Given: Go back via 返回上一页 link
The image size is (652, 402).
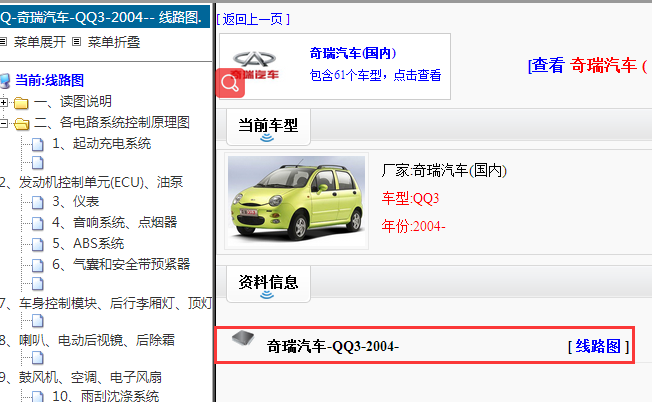Looking at the screenshot, I should pos(253,19).
